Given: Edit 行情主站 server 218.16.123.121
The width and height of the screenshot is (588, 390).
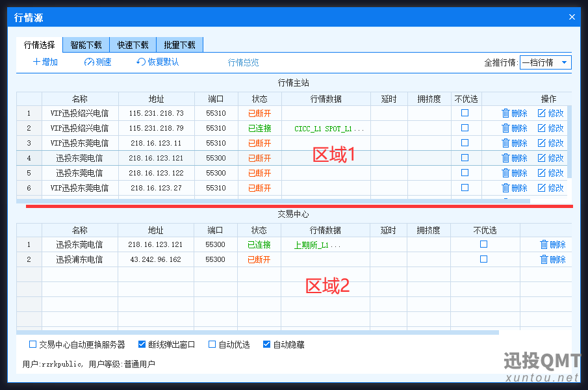Looking at the screenshot, I should coord(550,158).
